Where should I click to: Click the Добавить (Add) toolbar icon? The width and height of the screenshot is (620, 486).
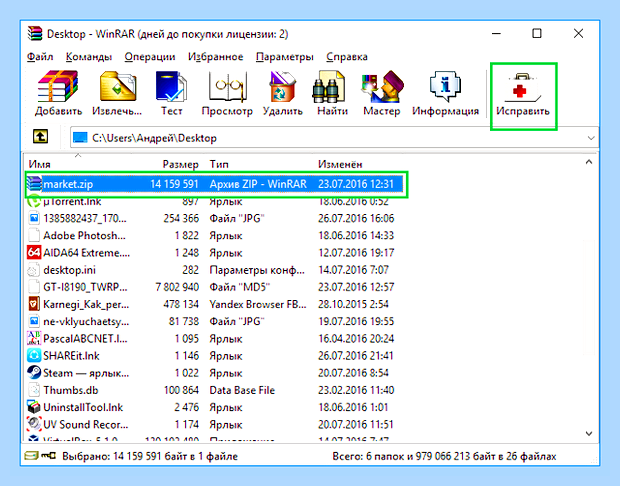(x=58, y=94)
